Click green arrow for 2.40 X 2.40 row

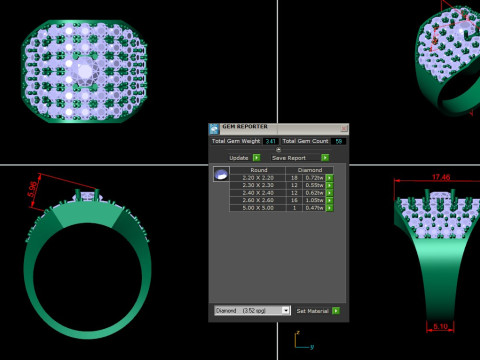coord(329,193)
